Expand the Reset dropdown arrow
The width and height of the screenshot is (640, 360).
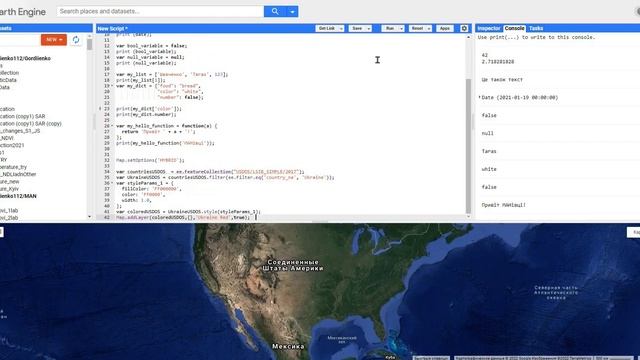pos(429,28)
